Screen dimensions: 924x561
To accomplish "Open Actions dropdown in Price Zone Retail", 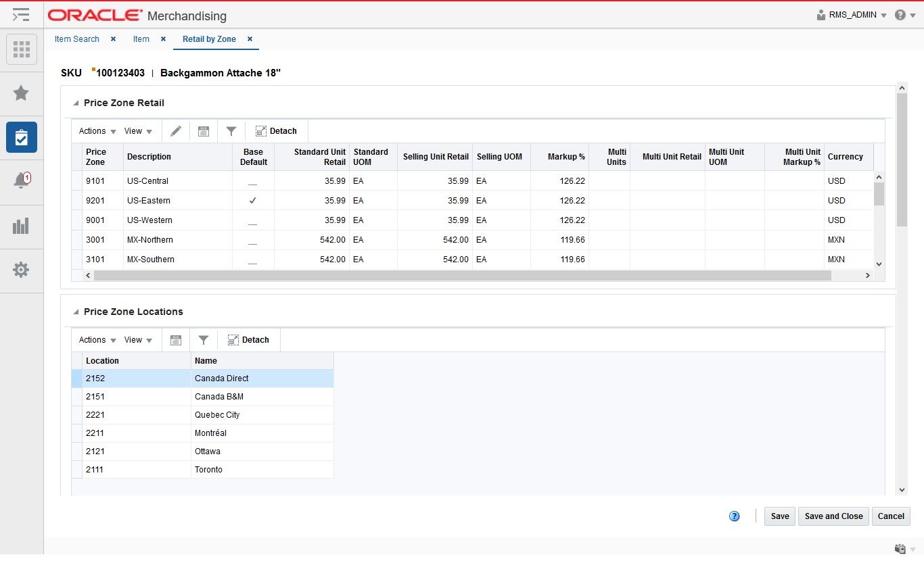I will click(x=97, y=131).
